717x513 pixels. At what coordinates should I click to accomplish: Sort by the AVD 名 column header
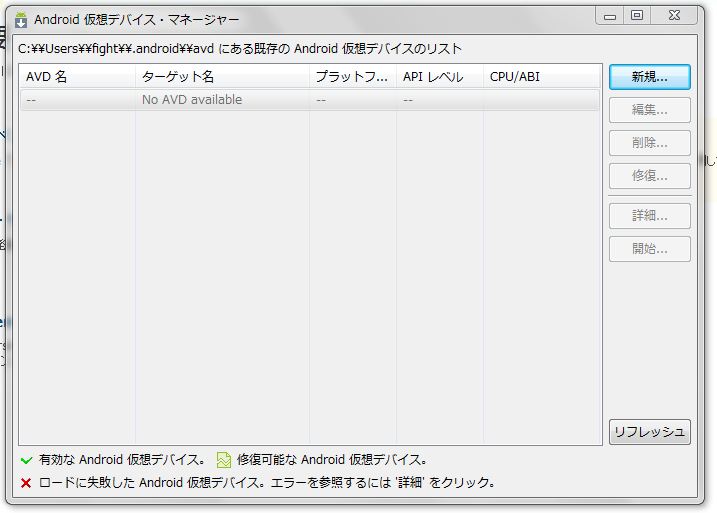click(77, 76)
